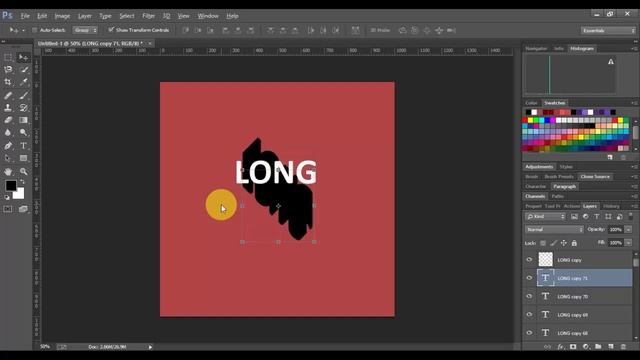This screenshot has height=360, width=640.
Task: Swap foreground and background colors
Action: click(22, 181)
